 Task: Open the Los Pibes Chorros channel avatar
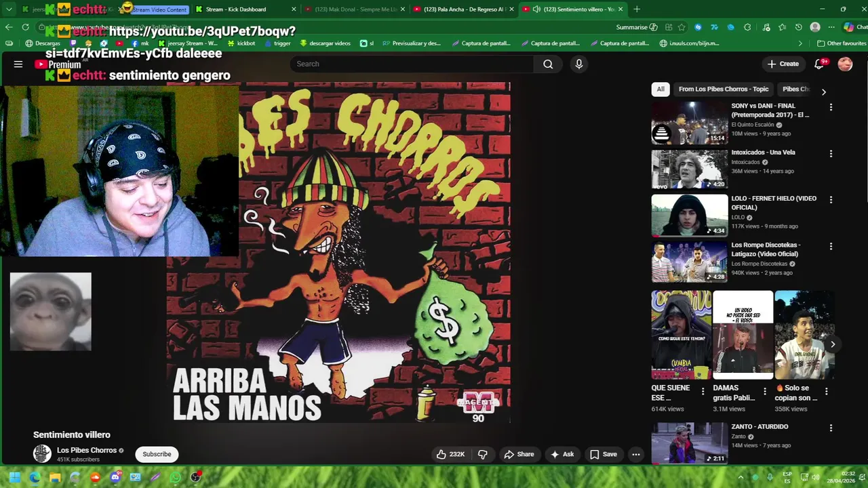coord(42,454)
